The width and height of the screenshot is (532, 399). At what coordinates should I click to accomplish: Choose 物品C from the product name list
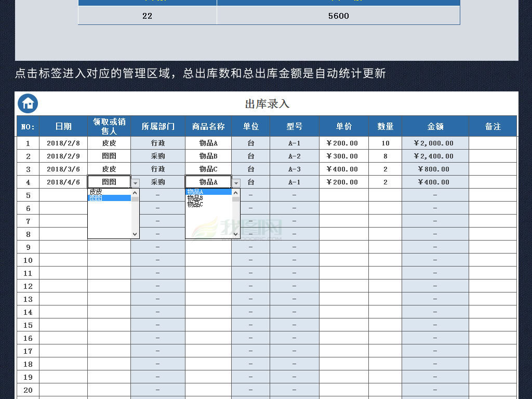pos(195,203)
